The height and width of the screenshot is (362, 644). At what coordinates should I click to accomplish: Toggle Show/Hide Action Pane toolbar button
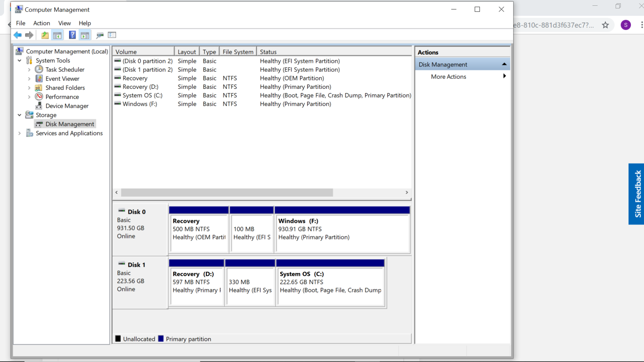pyautogui.click(x=85, y=35)
